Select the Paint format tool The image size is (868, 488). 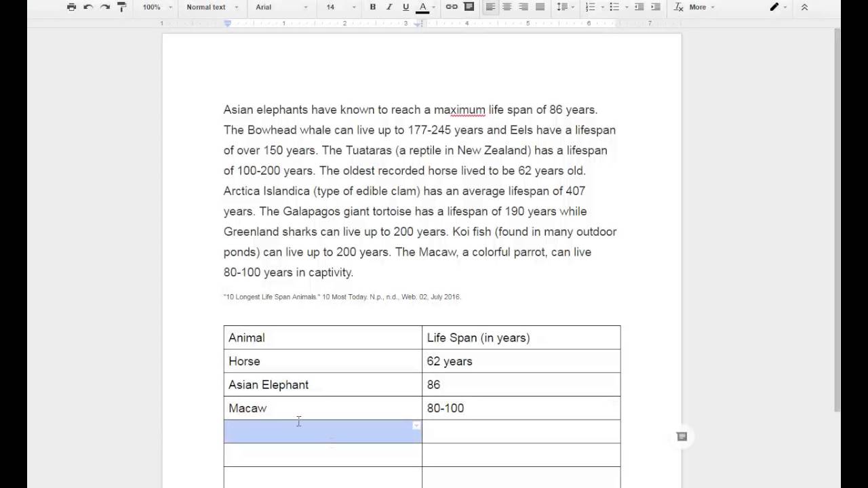click(122, 7)
